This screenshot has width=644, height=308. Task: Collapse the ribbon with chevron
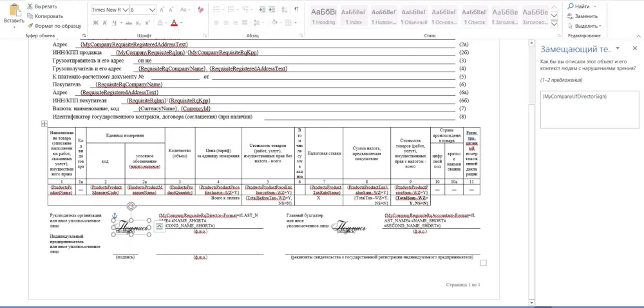click(x=638, y=35)
